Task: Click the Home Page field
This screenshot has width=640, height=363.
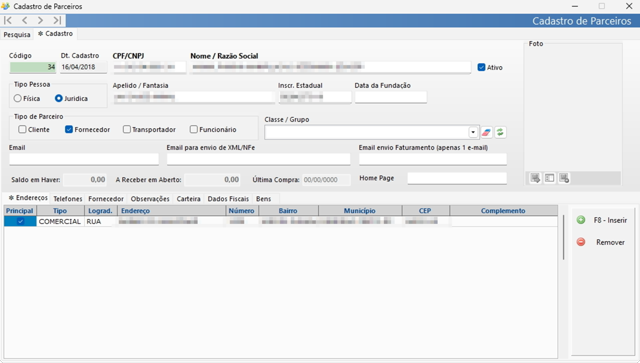Action: pos(457,178)
